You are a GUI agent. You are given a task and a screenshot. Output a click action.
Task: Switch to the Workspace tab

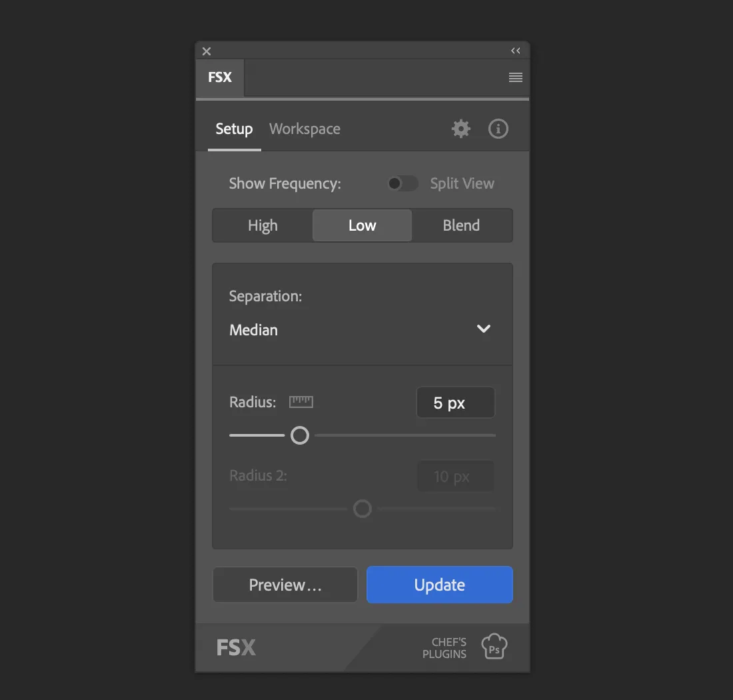click(305, 129)
